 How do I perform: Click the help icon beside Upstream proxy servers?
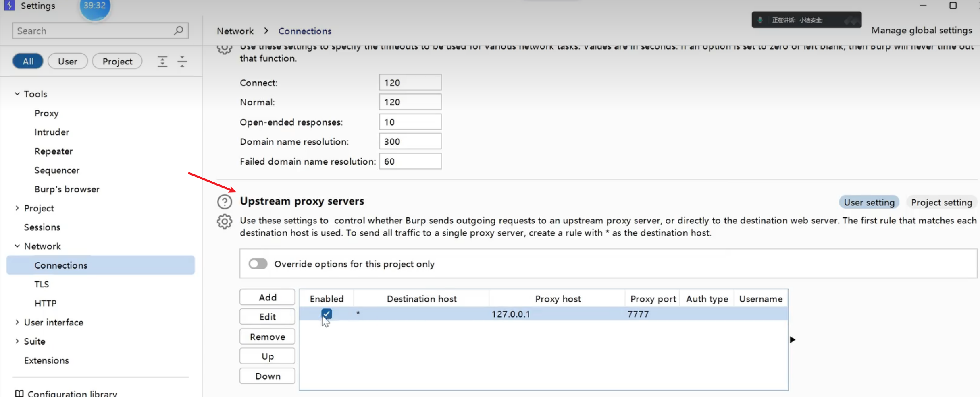(x=225, y=202)
